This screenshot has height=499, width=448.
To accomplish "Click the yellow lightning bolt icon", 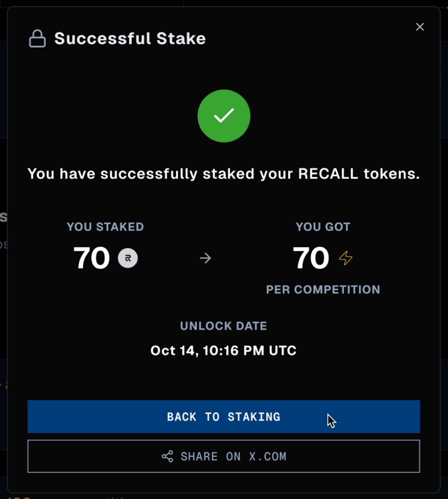I will point(346,258).
